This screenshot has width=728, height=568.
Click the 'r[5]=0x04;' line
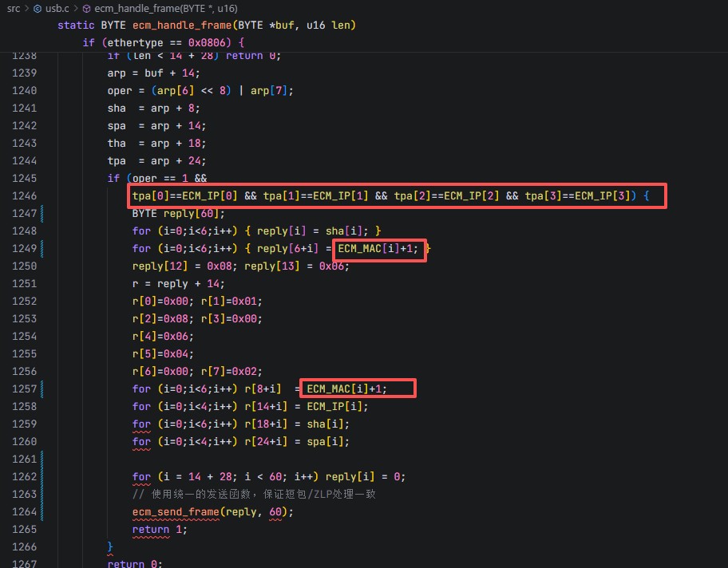pyautogui.click(x=163, y=354)
